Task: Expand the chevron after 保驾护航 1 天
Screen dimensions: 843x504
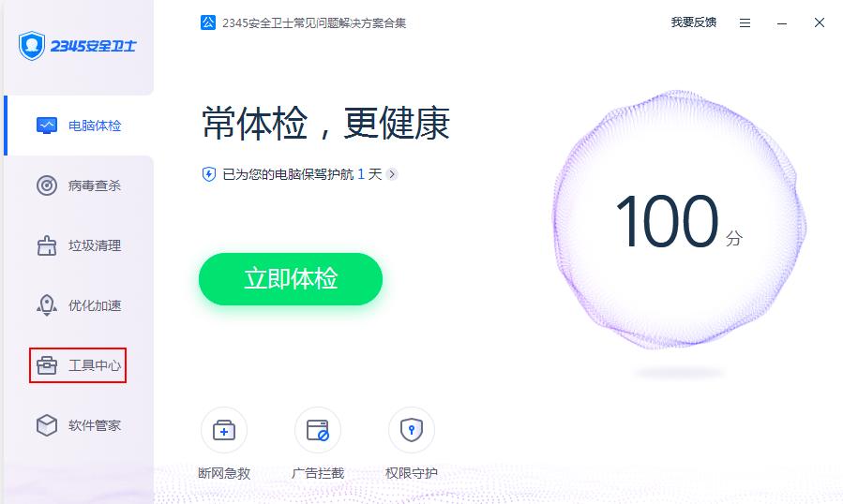Action: pyautogui.click(x=393, y=174)
